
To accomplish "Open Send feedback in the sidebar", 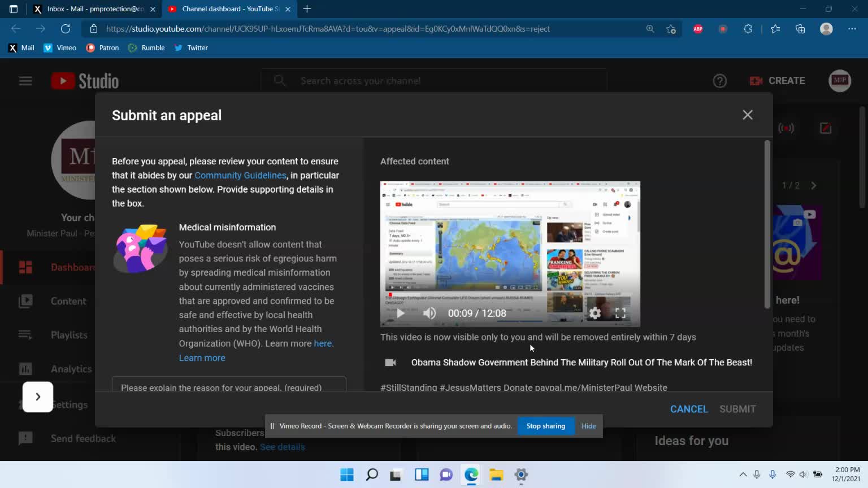I will (67, 438).
